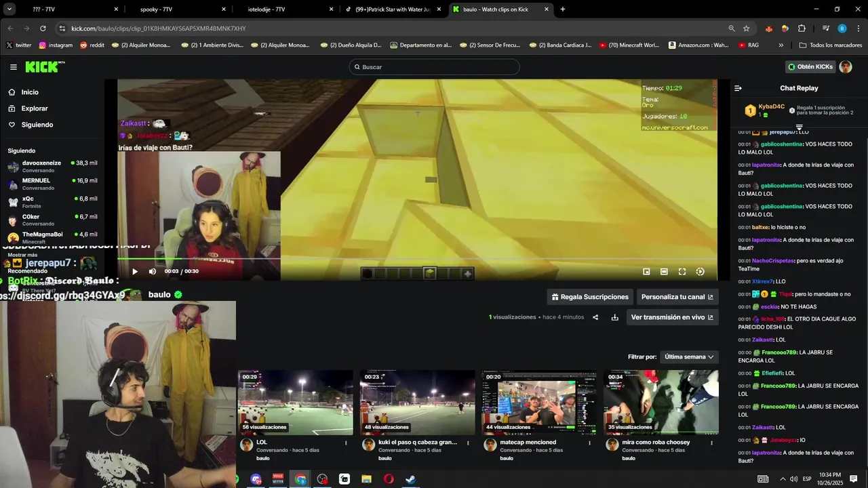This screenshot has width=868, height=488.
Task: Open the LOL clip thumbnail
Action: coord(295,403)
